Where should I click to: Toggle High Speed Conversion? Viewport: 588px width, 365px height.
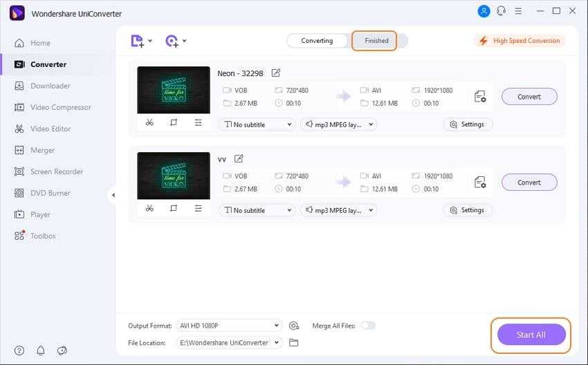520,41
